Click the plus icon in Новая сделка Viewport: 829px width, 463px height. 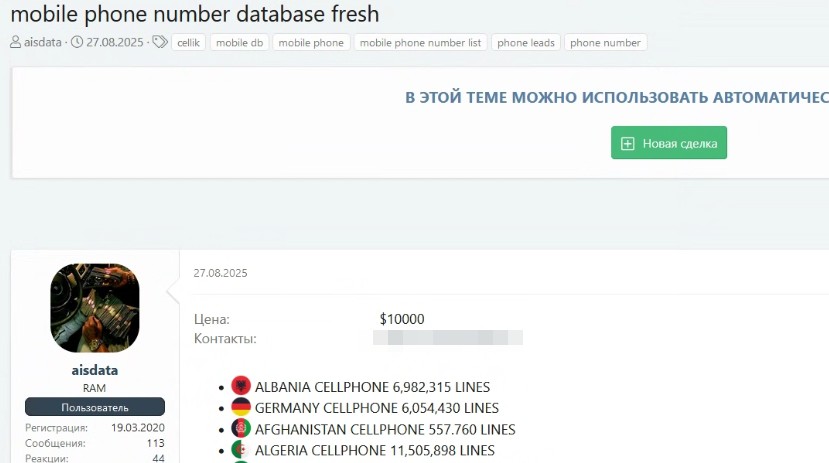628,143
